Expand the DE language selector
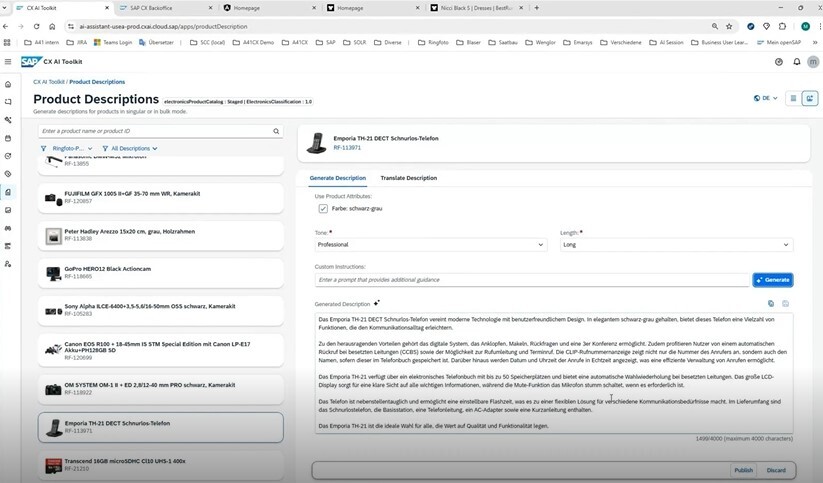This screenshot has width=823, height=483. 765,98
